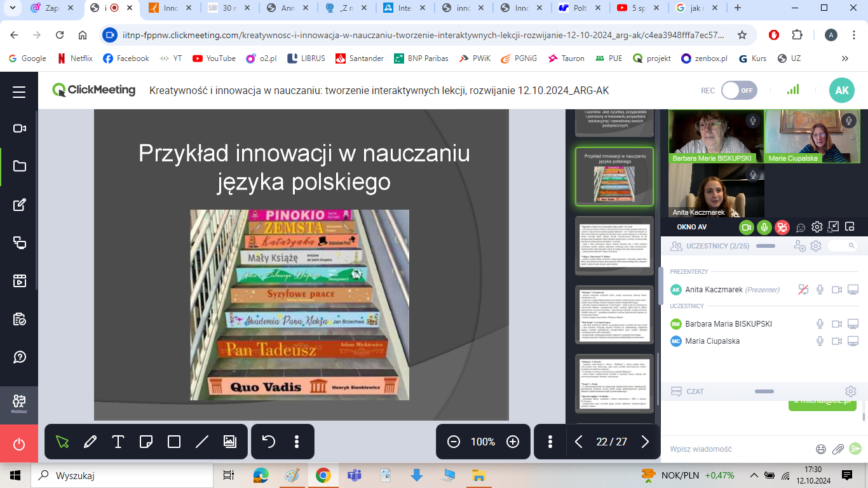Toggle Anita Kaczmarek's camera in list
The height and width of the screenshot is (488, 868).
[x=837, y=290]
